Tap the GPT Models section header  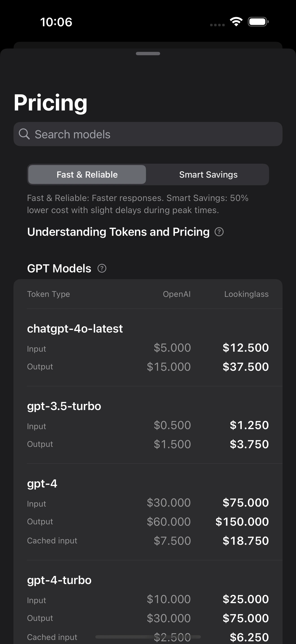tap(59, 268)
